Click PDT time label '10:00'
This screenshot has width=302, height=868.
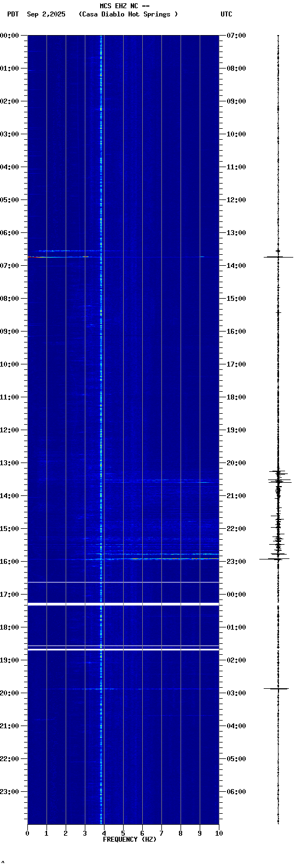10,364
